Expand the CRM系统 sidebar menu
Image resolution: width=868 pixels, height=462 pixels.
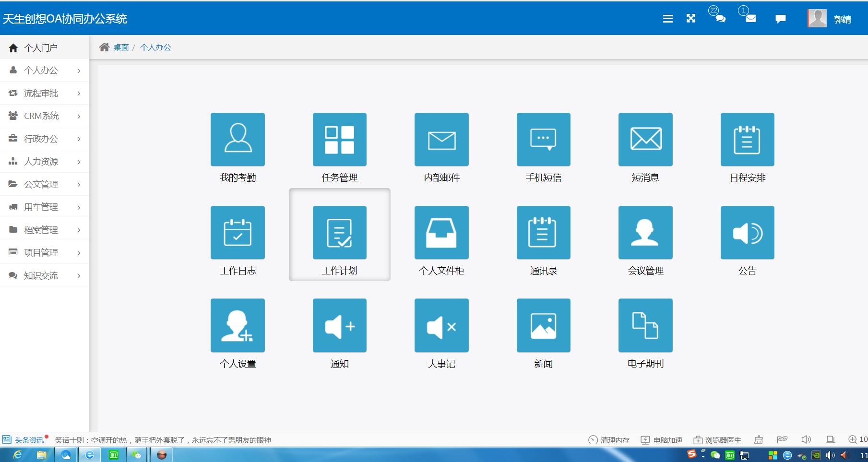click(x=44, y=116)
